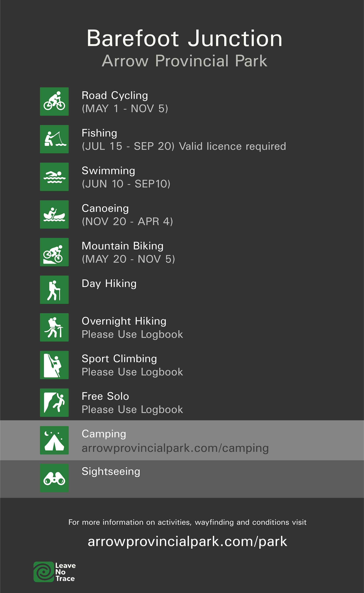The width and height of the screenshot is (364, 593).
Task: Visit the arrowprovincialpark.com/park link
Action: [x=187, y=541]
